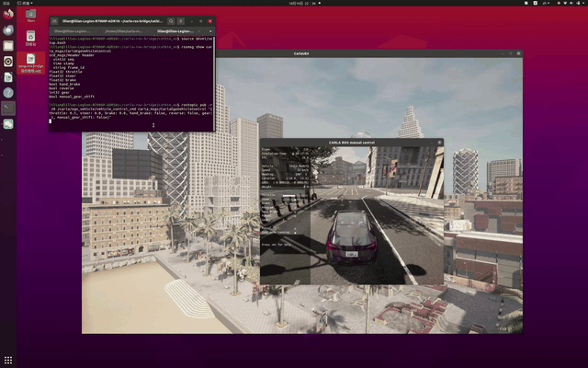
Task: Open the home folder desktop icon
Action: click(x=30, y=16)
